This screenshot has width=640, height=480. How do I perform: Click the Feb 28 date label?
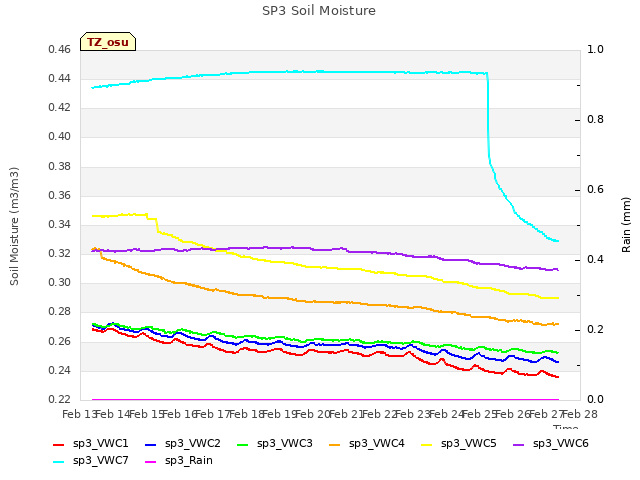[580, 415]
